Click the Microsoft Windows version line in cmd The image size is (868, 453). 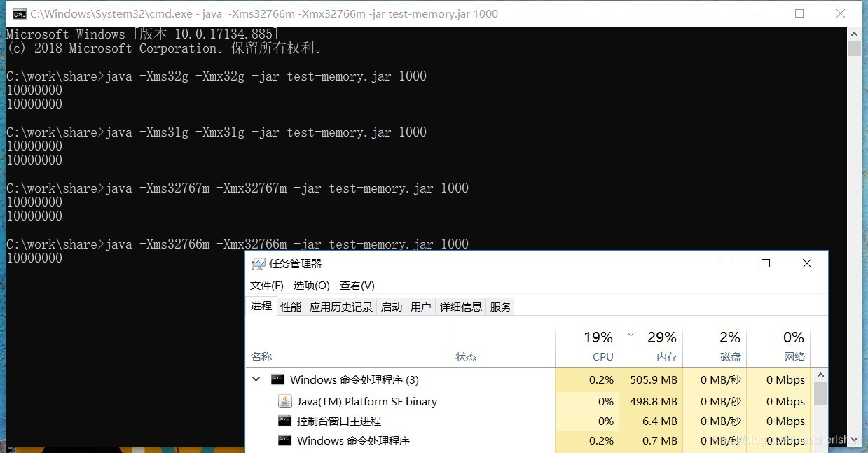[x=142, y=34]
